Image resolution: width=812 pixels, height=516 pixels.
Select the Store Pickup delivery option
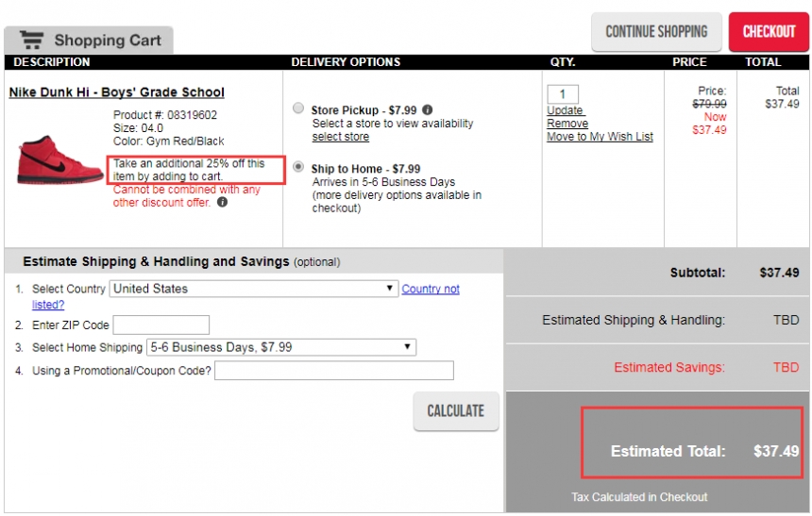point(298,108)
